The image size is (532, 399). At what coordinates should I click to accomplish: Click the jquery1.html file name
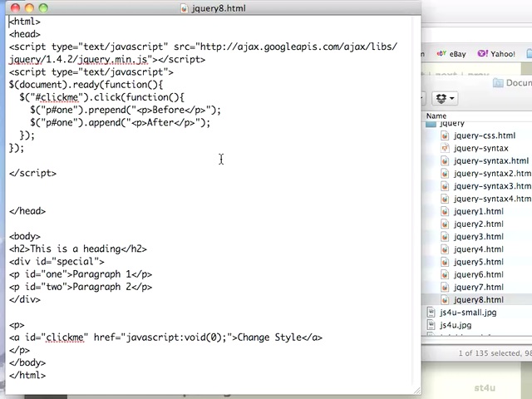tap(479, 211)
